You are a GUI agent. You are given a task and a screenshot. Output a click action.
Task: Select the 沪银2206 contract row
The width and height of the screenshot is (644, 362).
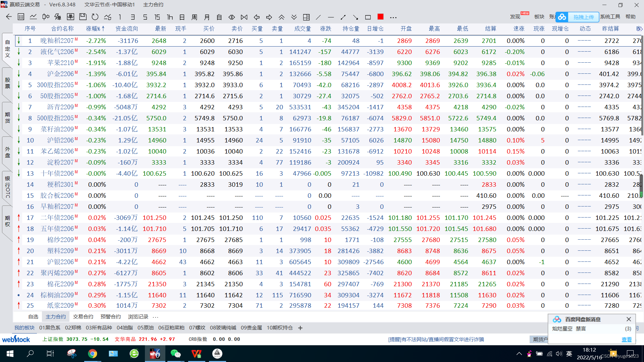[328, 262]
